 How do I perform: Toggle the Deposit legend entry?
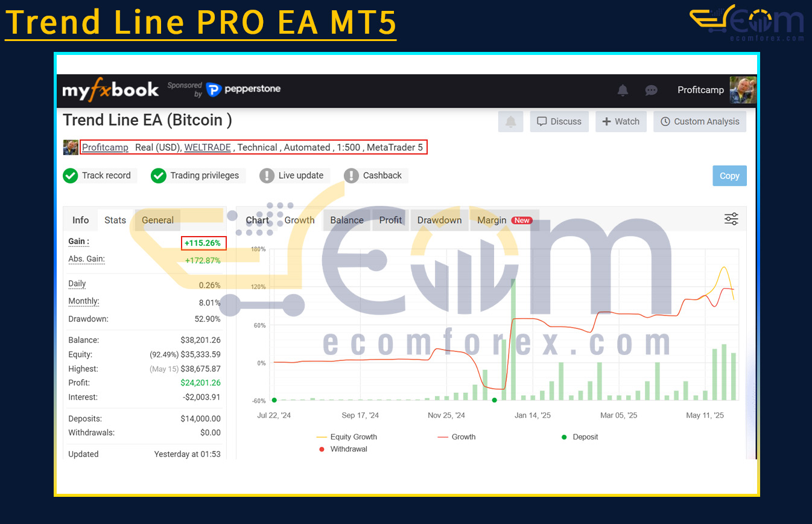(x=580, y=437)
